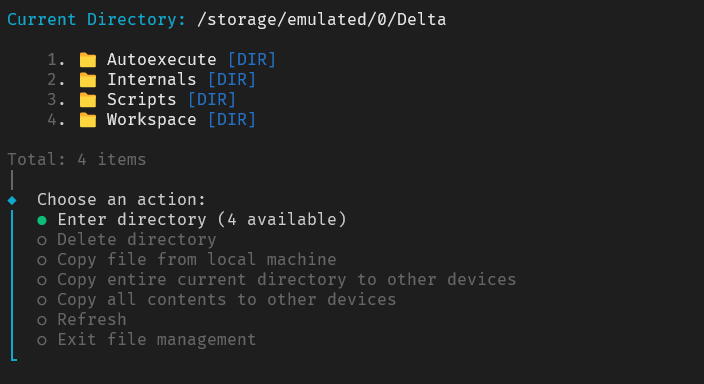Image resolution: width=704 pixels, height=384 pixels.
Task: Click the Workspace directory name
Action: point(152,119)
